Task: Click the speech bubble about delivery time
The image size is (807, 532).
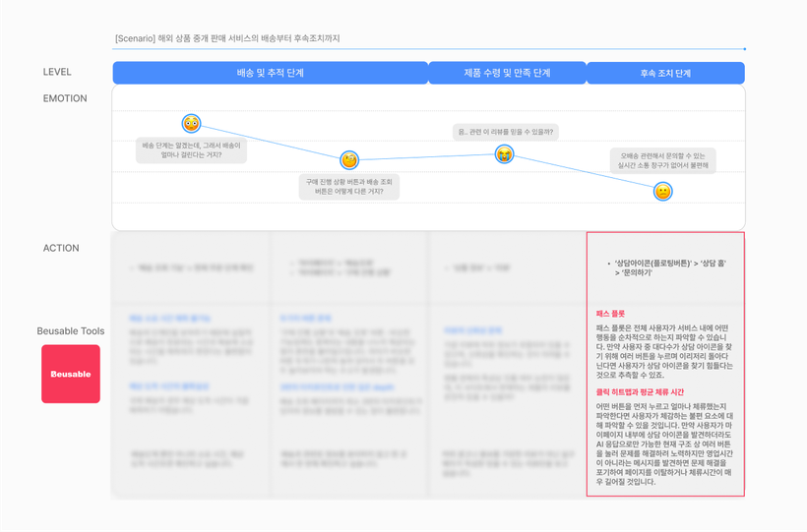Action: coord(191,149)
